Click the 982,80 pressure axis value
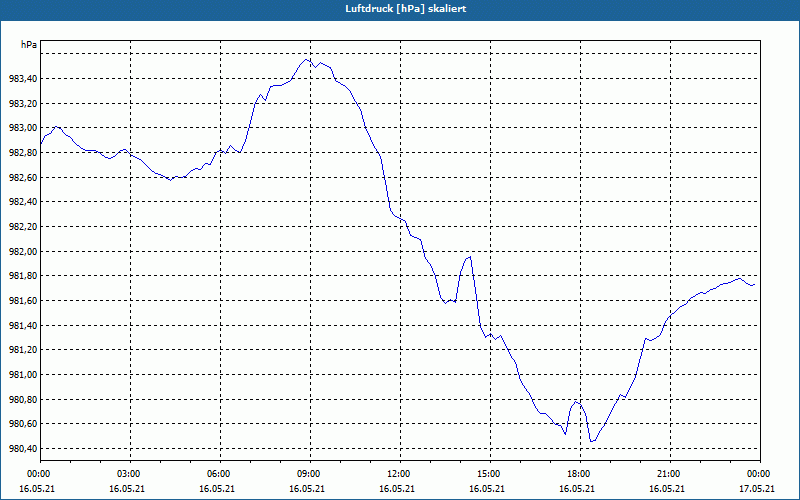Viewport: 800px width, 500px height. tap(22, 153)
